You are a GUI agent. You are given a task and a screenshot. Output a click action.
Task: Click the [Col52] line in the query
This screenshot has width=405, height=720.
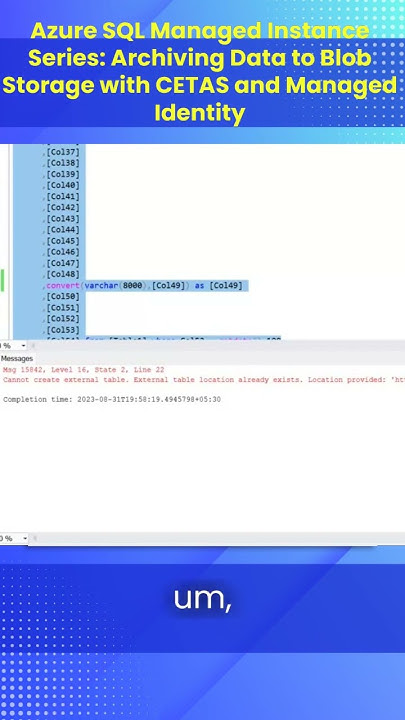(x=63, y=319)
